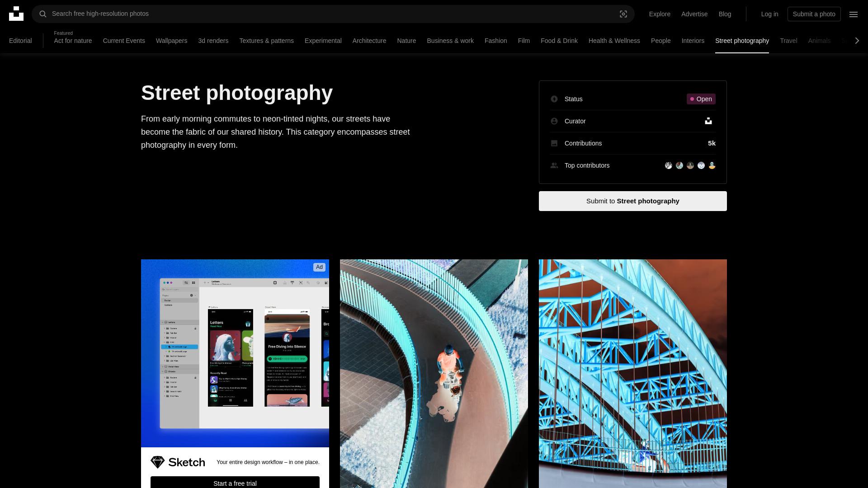Viewport: 868px width, 488px height.
Task: Click the Sketch ad tagline text
Action: pyautogui.click(x=268, y=462)
